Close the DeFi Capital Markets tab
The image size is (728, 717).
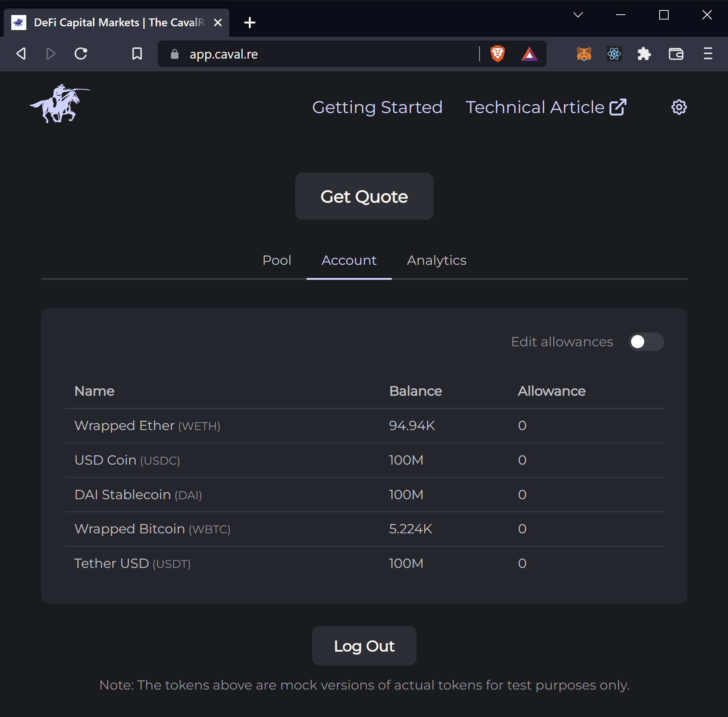(217, 23)
